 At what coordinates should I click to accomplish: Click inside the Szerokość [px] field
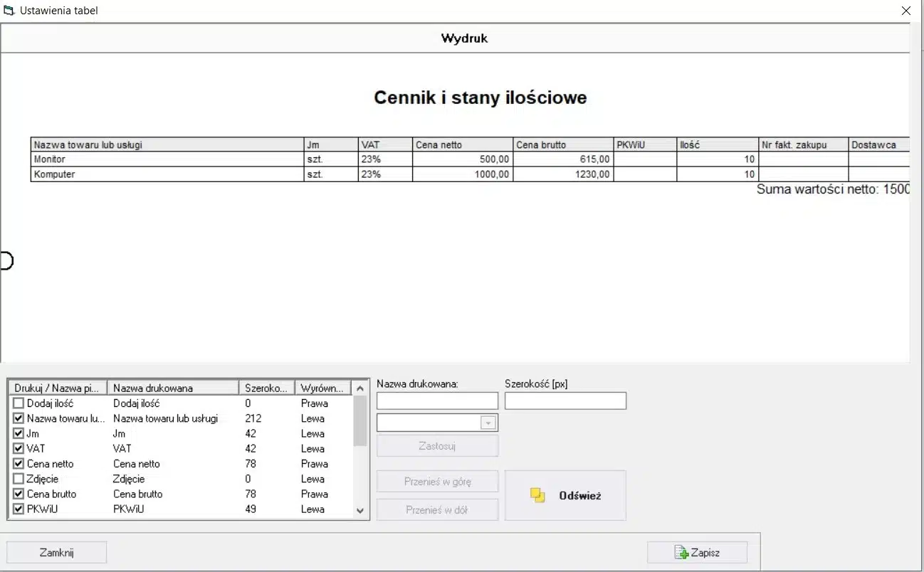coord(565,401)
